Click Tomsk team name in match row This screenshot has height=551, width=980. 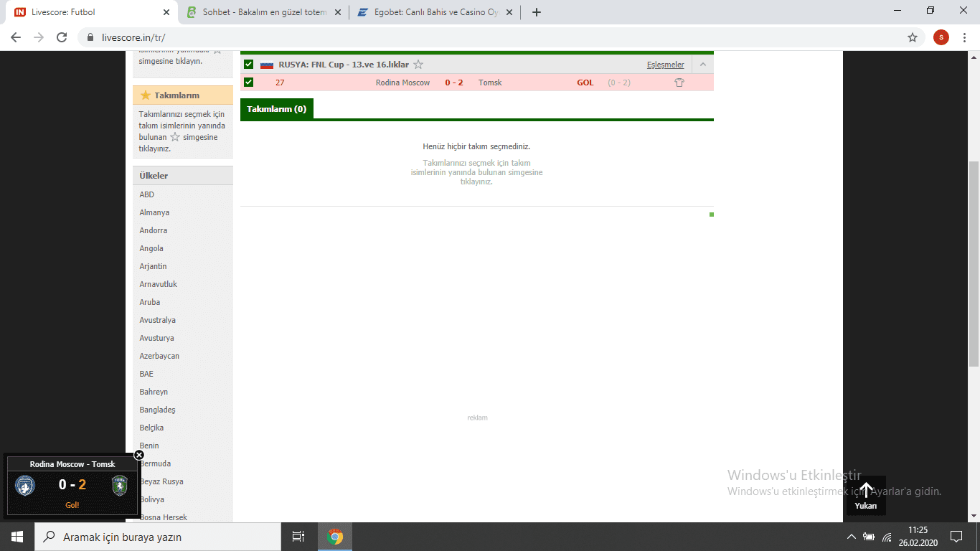click(490, 83)
